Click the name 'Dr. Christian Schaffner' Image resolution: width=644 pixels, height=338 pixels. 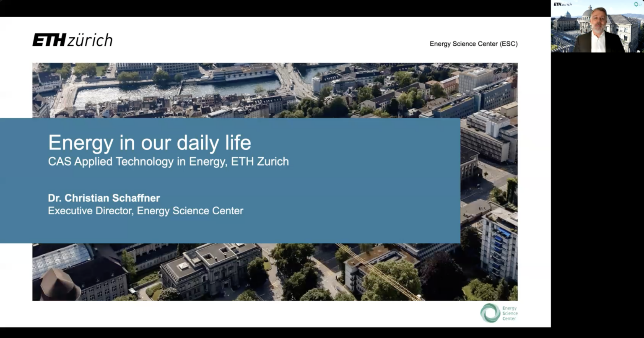tap(104, 198)
